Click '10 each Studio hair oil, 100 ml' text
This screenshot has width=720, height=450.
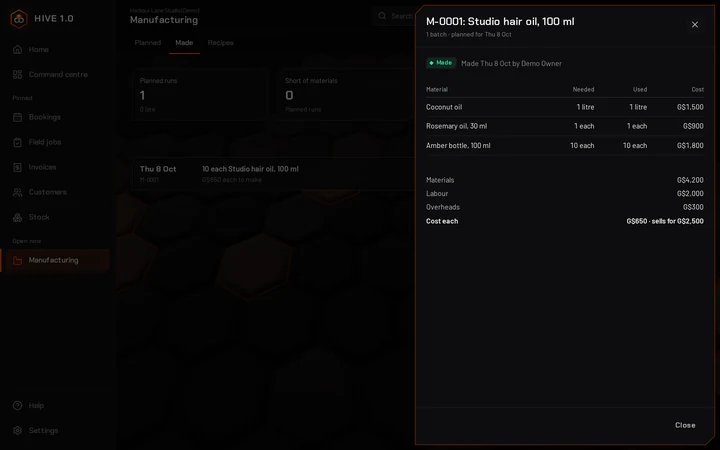pyautogui.click(x=250, y=169)
